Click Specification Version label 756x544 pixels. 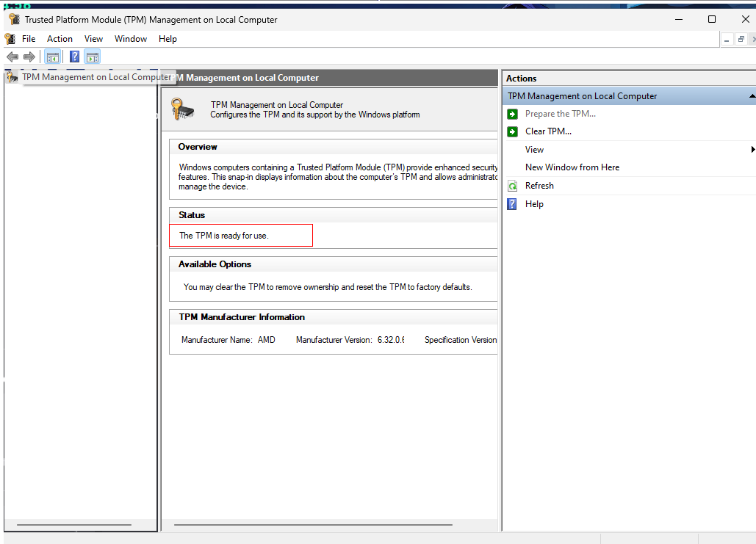461,340
